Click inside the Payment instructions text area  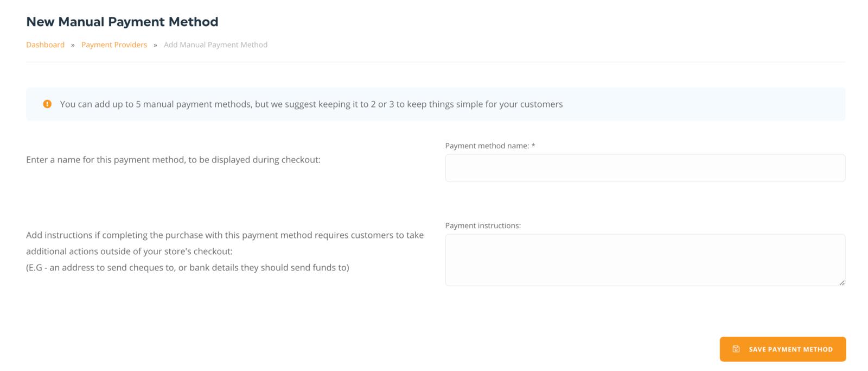[644, 260]
